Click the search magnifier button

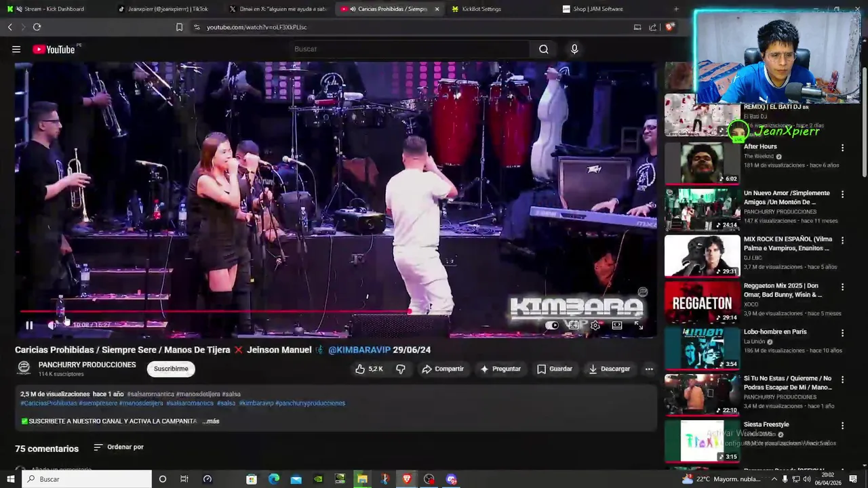coord(544,49)
